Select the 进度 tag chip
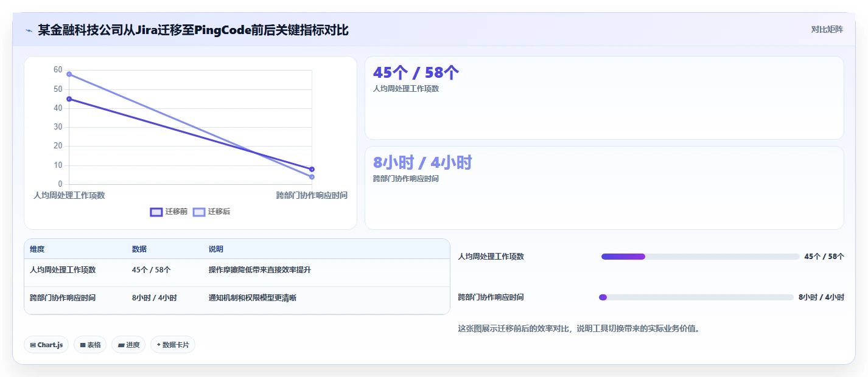868x377 pixels. (x=128, y=345)
